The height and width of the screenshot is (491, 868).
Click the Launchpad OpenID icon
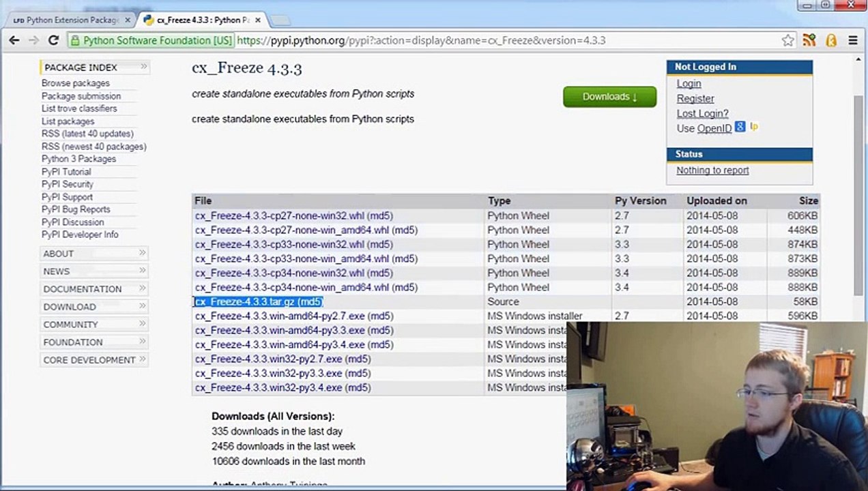tap(754, 127)
